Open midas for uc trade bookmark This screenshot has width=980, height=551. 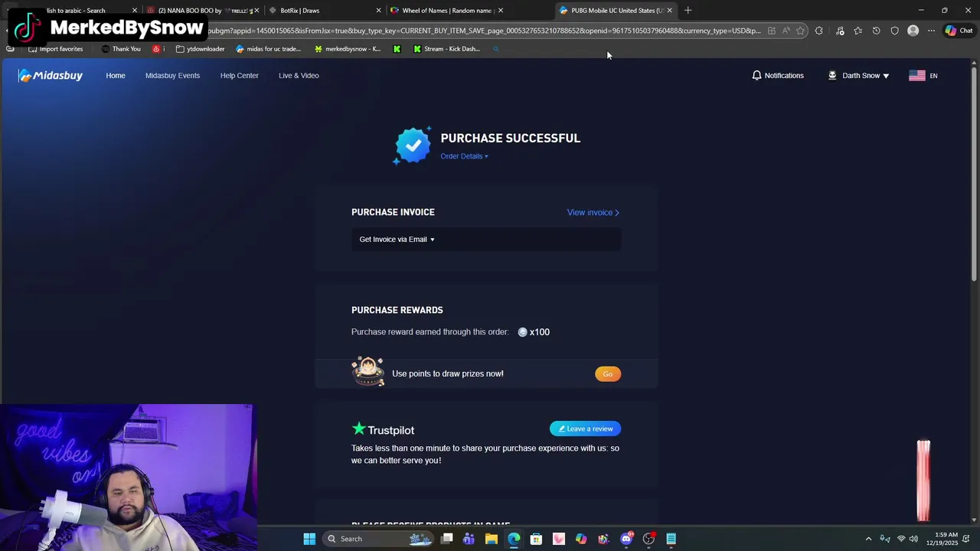(269, 49)
